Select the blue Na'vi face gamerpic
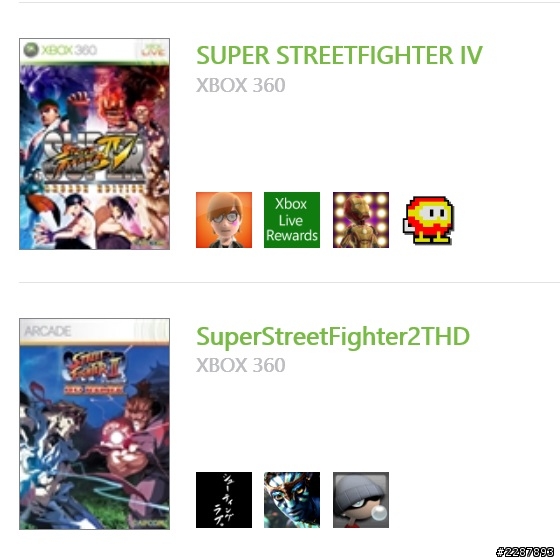 [292, 500]
